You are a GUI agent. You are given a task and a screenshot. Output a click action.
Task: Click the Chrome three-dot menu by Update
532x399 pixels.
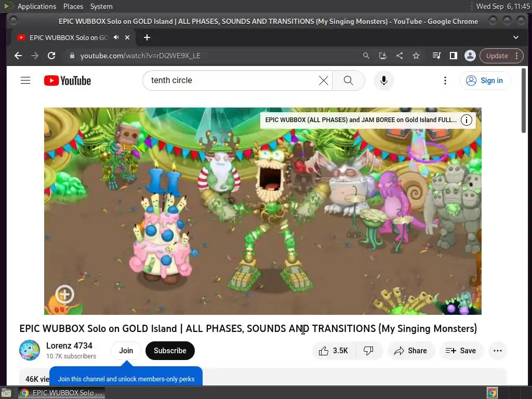click(517, 56)
